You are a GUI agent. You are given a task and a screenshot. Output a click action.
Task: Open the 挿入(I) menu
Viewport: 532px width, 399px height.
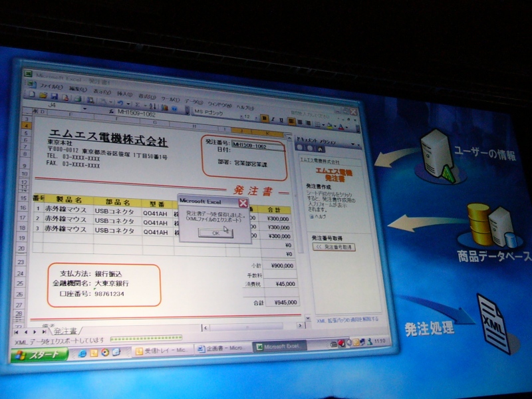click(x=124, y=94)
